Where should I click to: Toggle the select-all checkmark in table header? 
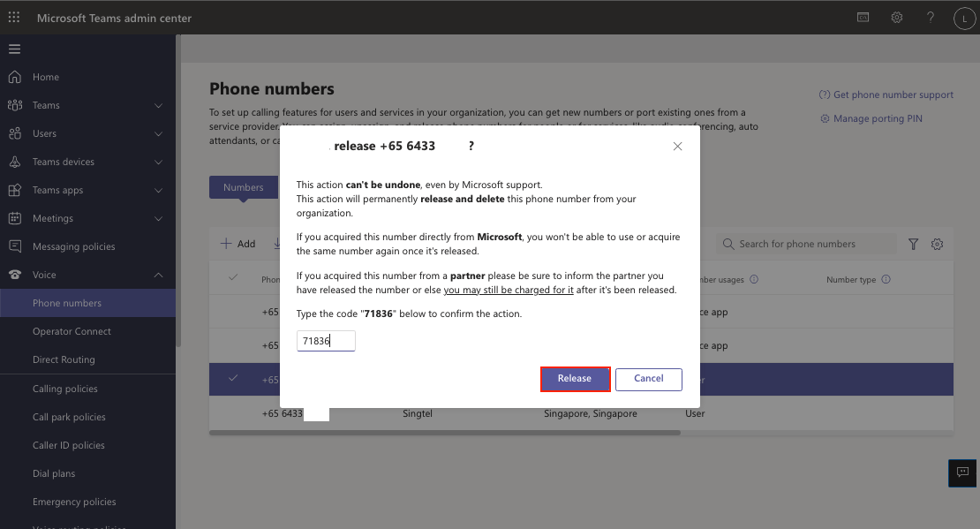coord(233,278)
